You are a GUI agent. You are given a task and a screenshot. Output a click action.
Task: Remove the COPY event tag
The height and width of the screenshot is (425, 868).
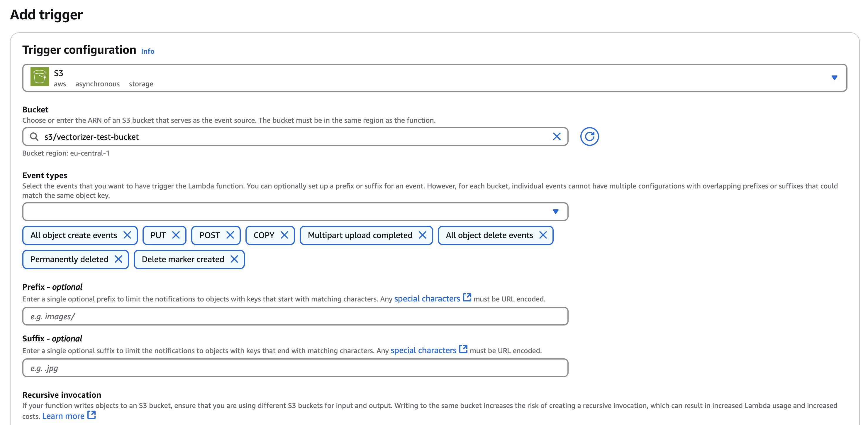[284, 235]
